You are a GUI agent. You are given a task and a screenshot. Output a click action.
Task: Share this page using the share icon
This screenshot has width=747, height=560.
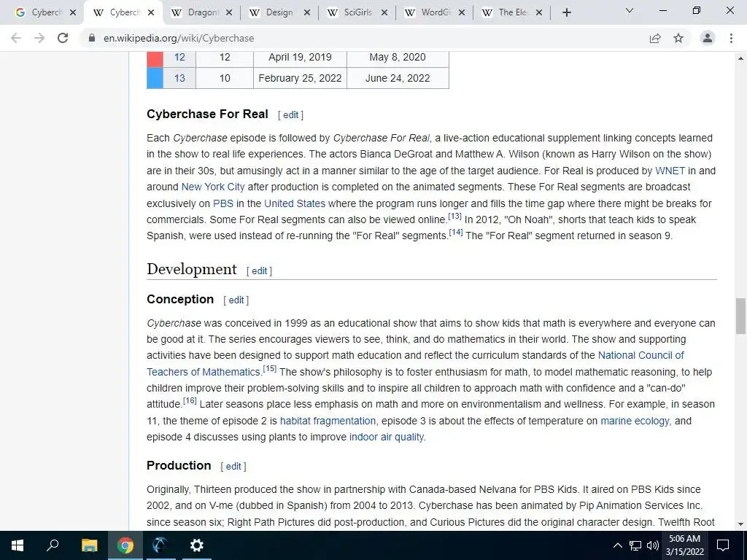(x=655, y=38)
